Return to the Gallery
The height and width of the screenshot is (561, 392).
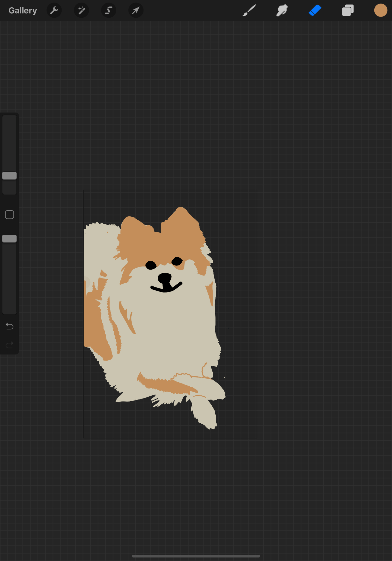23,11
